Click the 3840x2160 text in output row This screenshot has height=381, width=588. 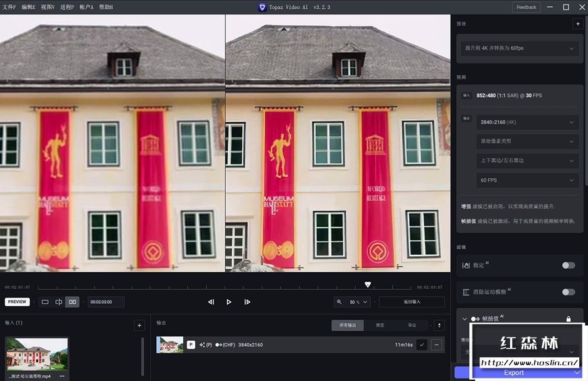pyautogui.click(x=250, y=345)
